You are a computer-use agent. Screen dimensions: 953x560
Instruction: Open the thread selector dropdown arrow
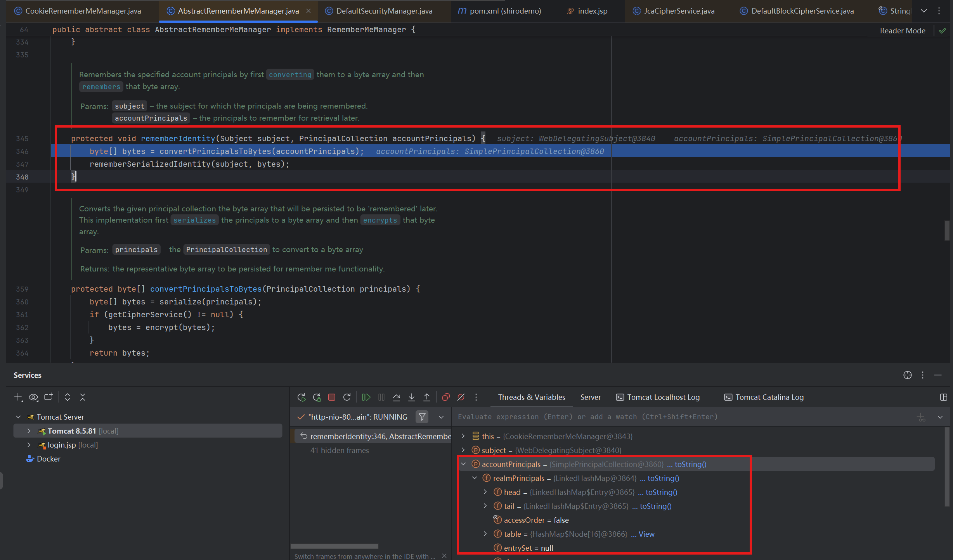coord(441,417)
